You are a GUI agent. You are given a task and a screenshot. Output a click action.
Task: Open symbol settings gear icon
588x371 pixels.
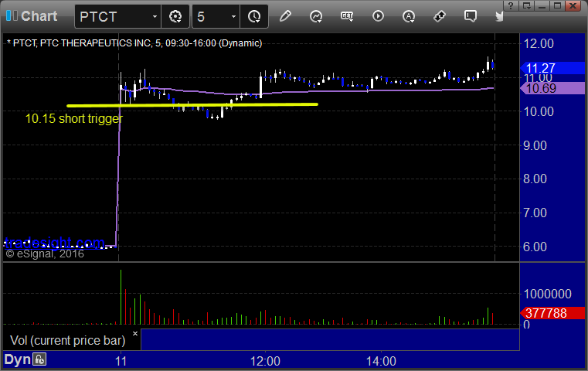[175, 16]
